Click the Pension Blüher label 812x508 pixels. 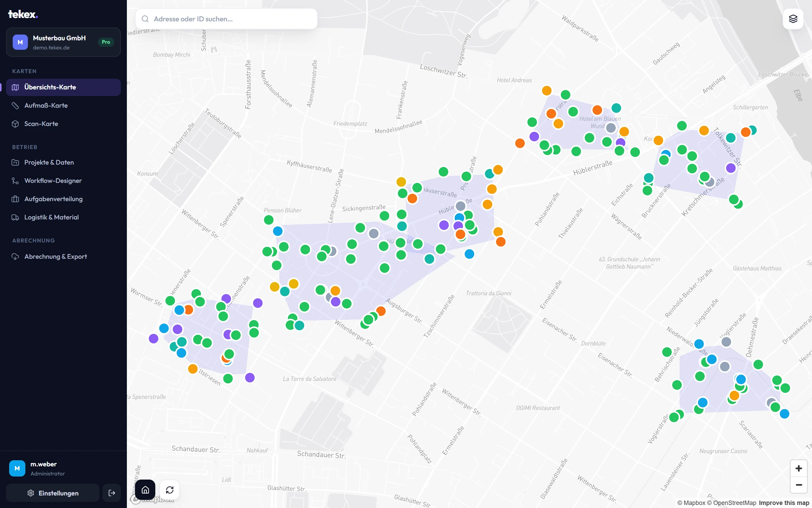(x=283, y=210)
